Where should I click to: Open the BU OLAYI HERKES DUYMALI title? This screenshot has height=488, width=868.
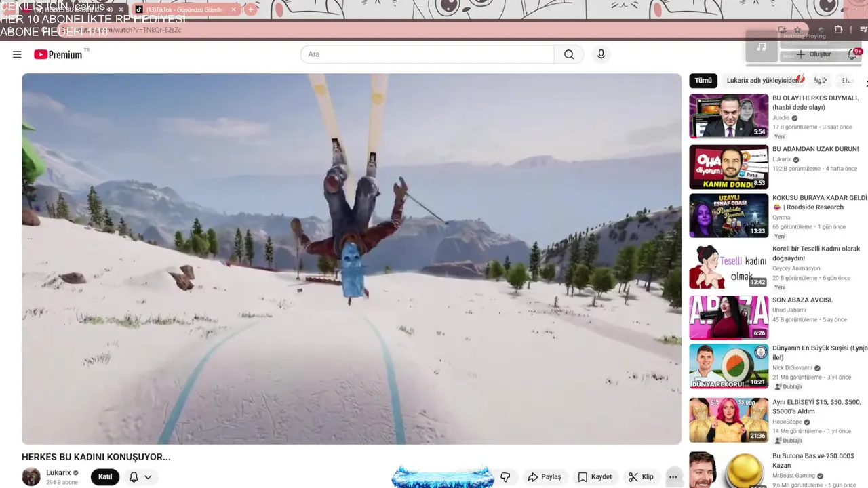[815, 102]
